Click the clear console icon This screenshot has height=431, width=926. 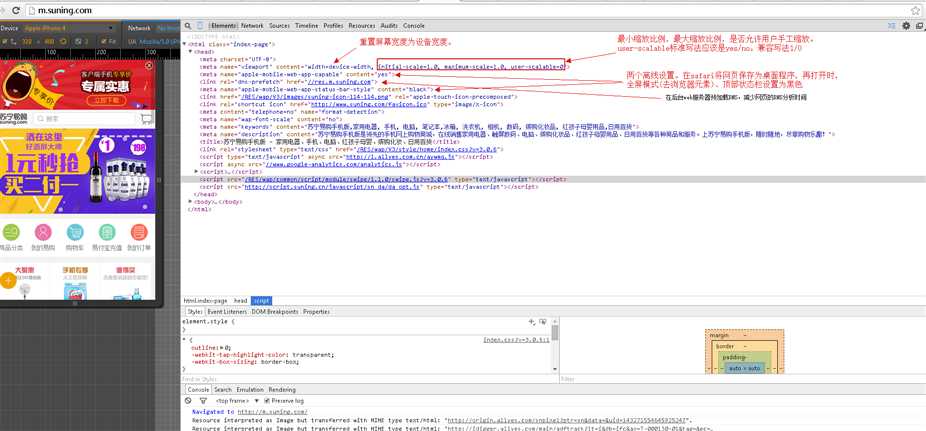pyautogui.click(x=188, y=400)
